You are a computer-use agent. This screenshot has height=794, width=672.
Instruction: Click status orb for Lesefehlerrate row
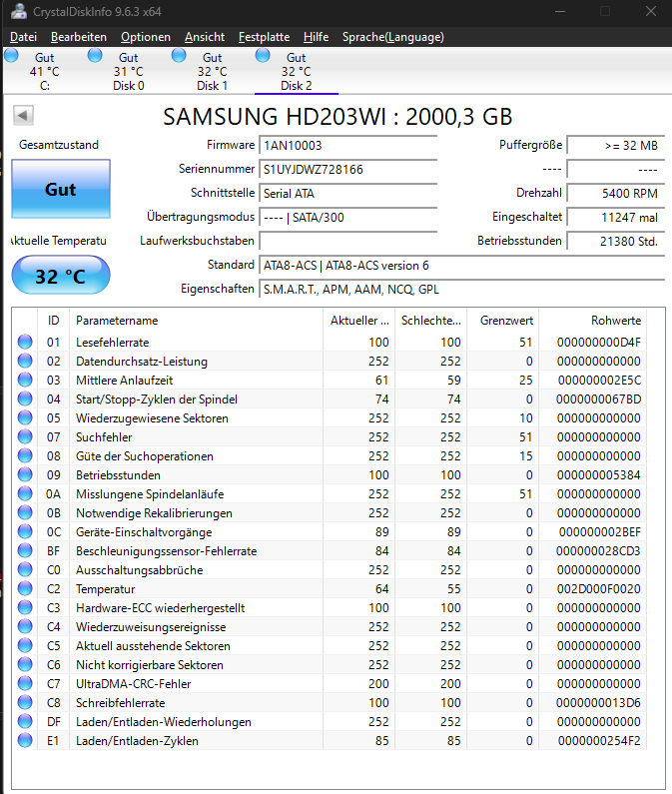(25, 342)
